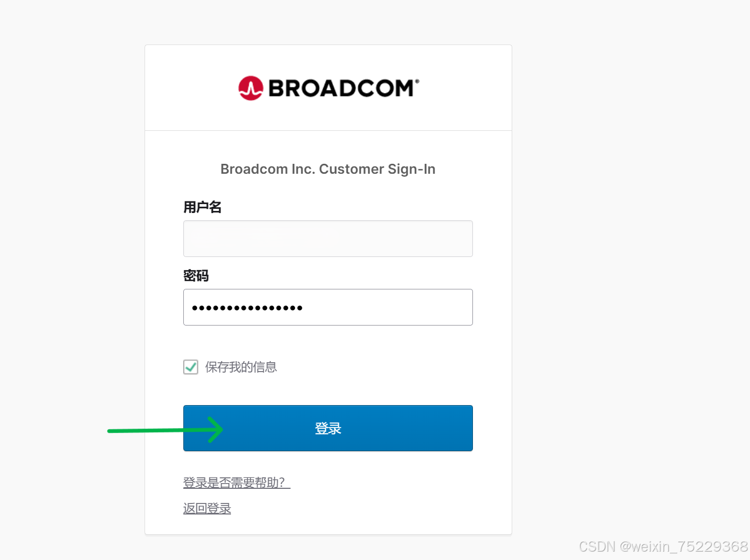This screenshot has height=560, width=750.
Task: Click the BROADCOM wordmark text
Action: coord(341,88)
